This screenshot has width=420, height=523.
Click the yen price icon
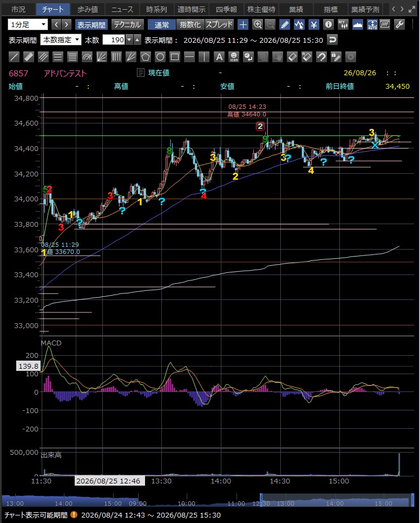[314, 25]
